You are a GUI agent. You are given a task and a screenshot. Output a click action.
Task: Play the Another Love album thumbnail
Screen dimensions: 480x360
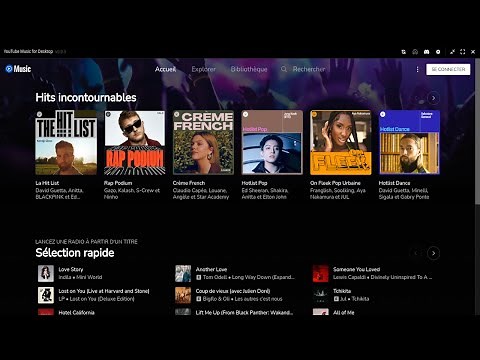(183, 273)
